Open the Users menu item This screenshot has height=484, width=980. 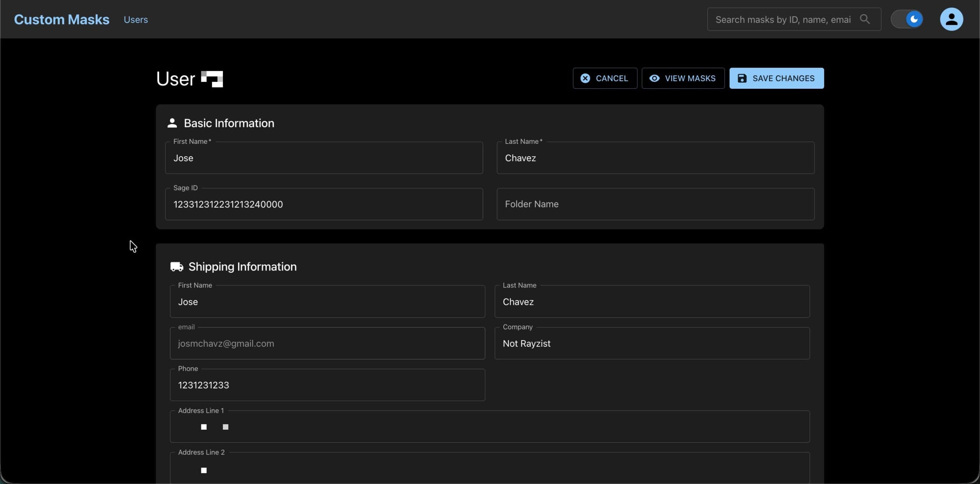pyautogui.click(x=136, y=20)
